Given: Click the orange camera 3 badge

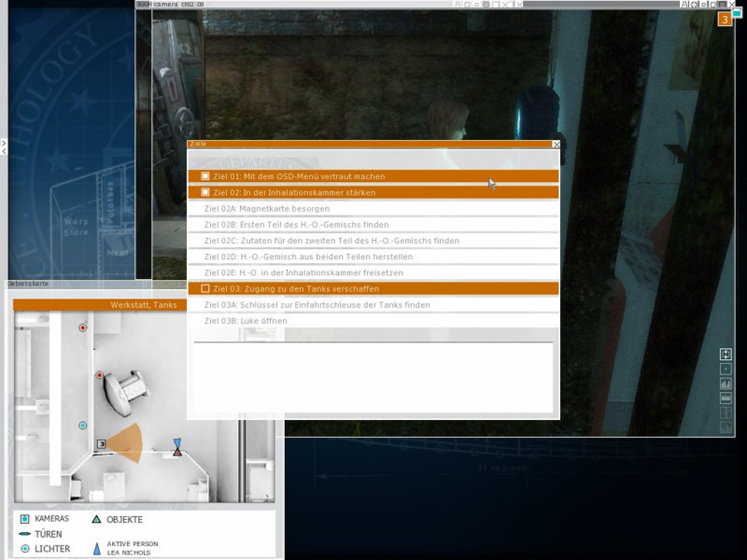Looking at the screenshot, I should 725,19.
